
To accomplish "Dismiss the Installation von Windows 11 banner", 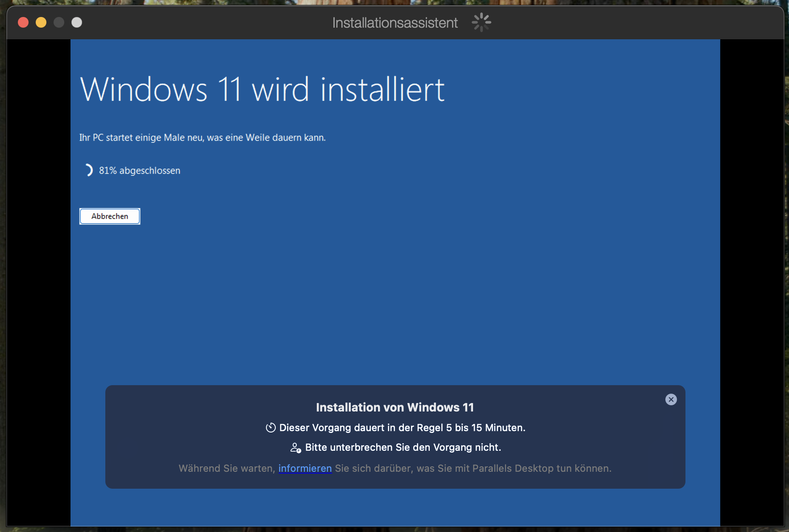I will [x=671, y=399].
